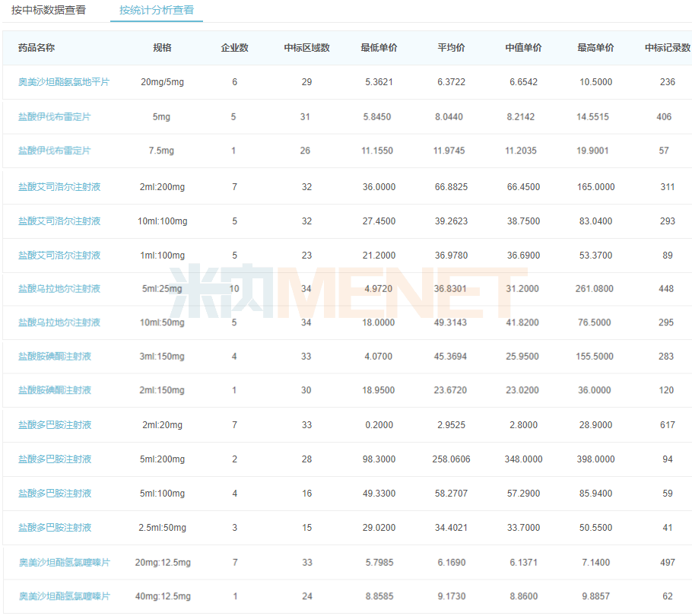Click the 中标区域数 column header

tap(306, 48)
